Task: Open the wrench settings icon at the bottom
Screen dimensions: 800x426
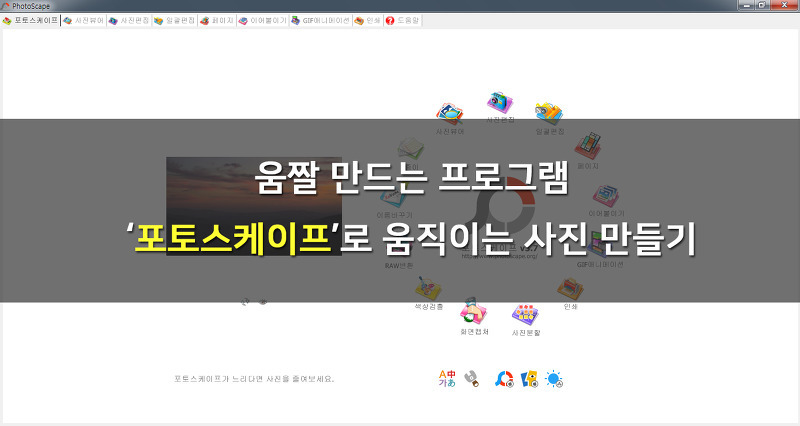Action: pos(472,379)
